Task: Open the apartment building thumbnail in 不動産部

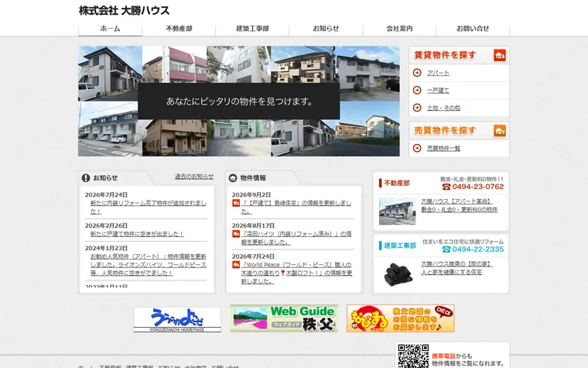Action: [397, 212]
